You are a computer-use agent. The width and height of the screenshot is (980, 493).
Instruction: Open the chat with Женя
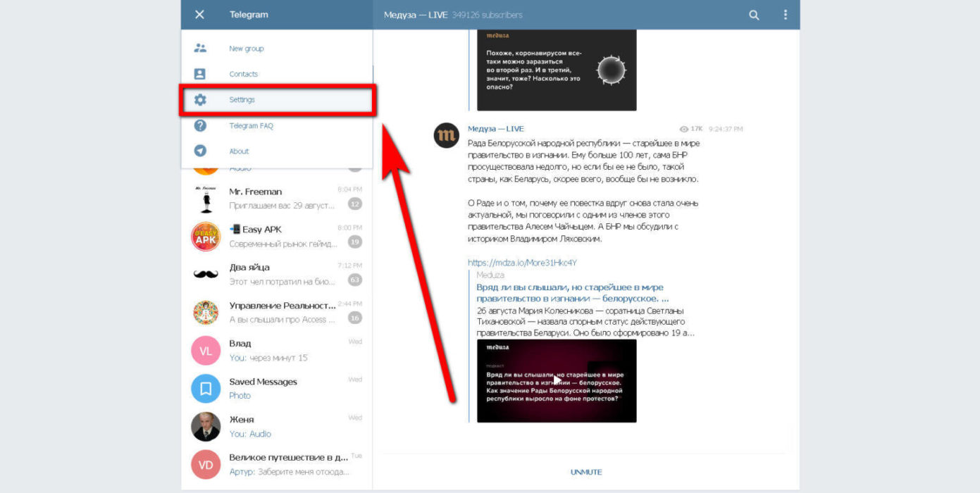[x=277, y=426]
